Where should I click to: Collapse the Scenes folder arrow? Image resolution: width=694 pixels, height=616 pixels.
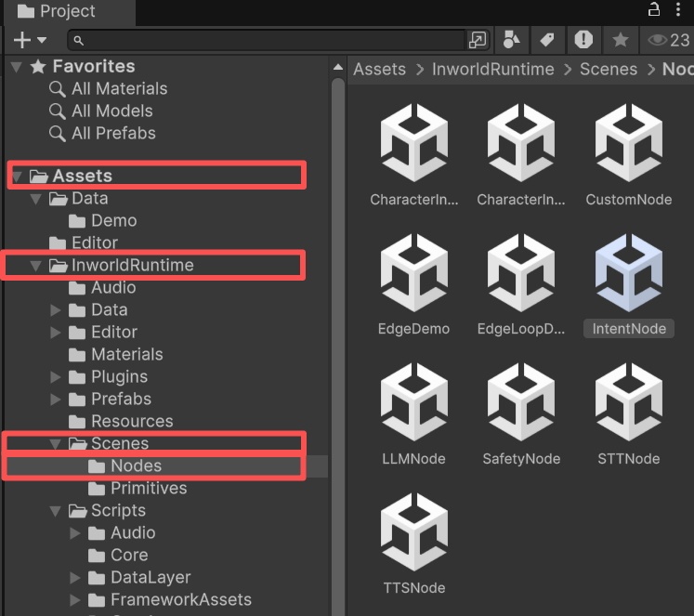coord(56,444)
